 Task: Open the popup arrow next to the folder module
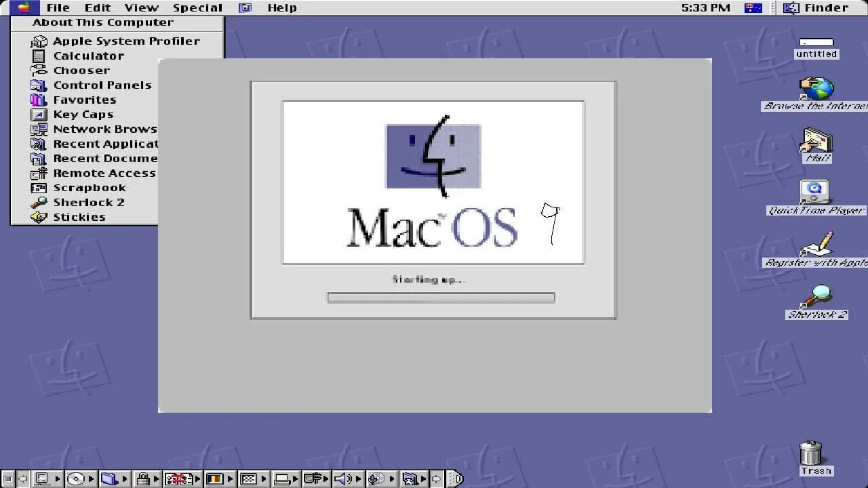point(125,479)
